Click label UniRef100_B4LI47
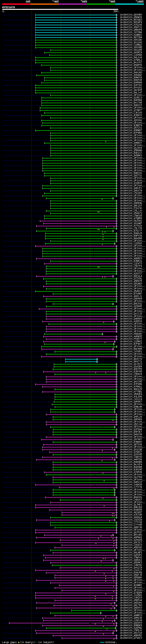146x644 pixels. tap(131, 93)
